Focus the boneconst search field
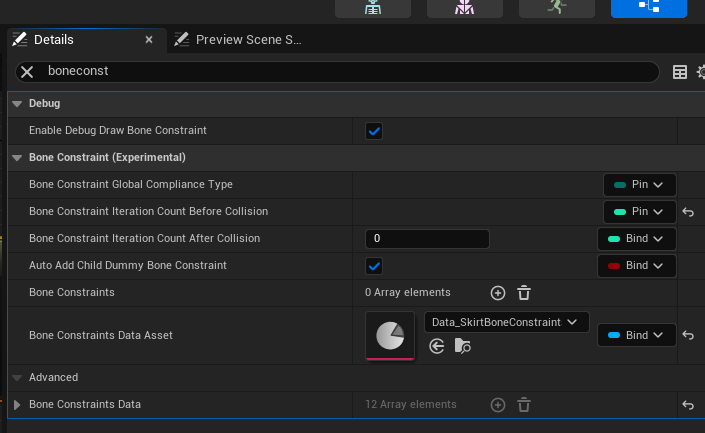Screen dimensions: 705x433 (x=337, y=71)
